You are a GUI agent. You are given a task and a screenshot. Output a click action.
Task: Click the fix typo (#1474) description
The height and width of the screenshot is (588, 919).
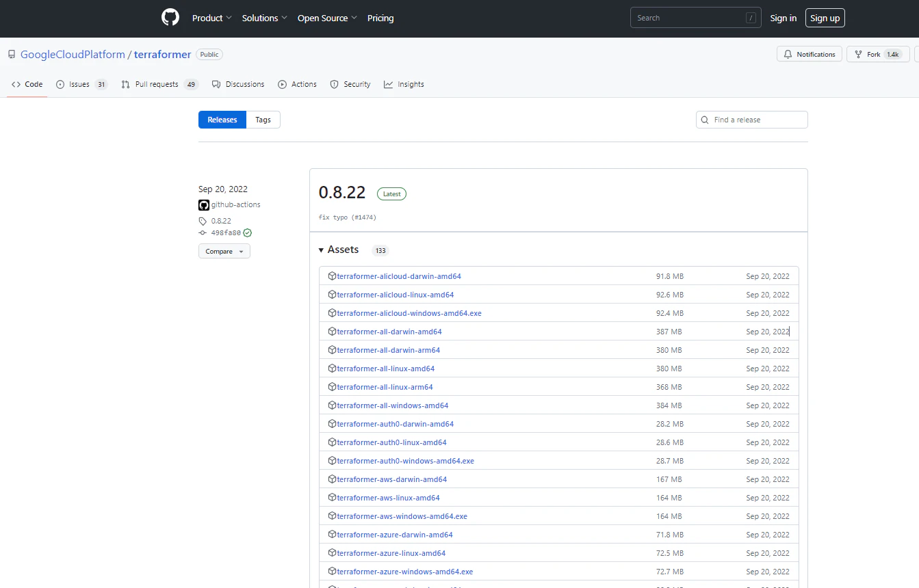(348, 217)
